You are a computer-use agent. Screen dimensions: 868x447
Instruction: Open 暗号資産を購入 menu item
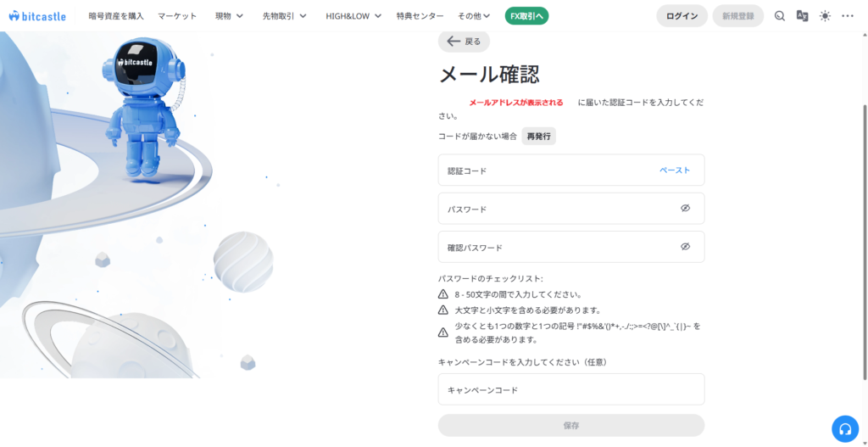(x=116, y=16)
